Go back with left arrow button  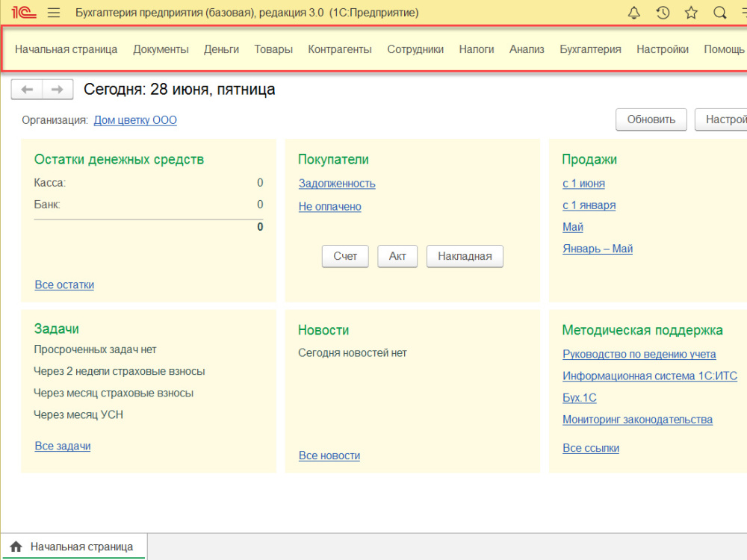coord(27,90)
